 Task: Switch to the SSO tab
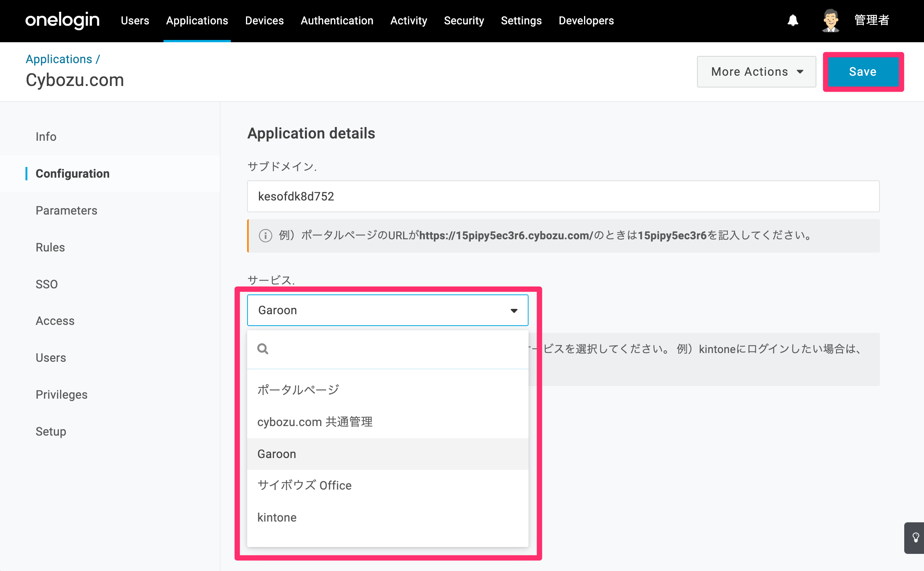click(x=47, y=284)
